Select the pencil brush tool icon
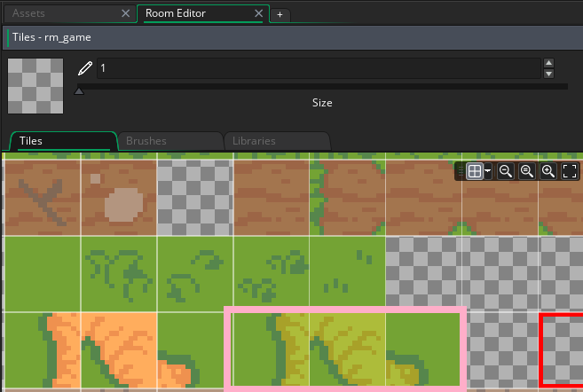 pos(85,68)
